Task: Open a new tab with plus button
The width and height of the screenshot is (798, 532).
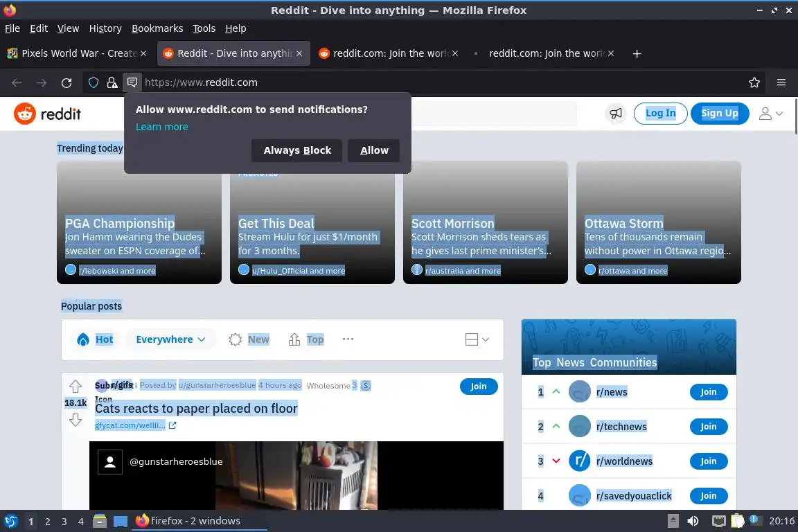Action: tap(637, 53)
